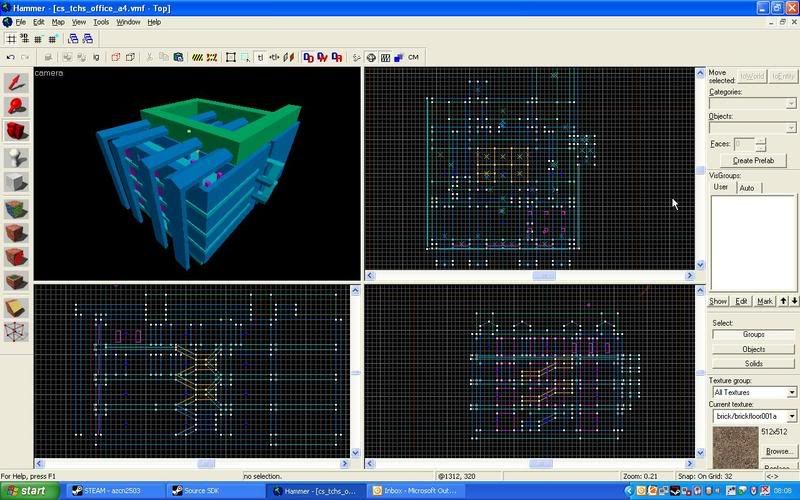This screenshot has width=800, height=500.
Task: Click the Objects select mode button
Action: pyautogui.click(x=753, y=349)
